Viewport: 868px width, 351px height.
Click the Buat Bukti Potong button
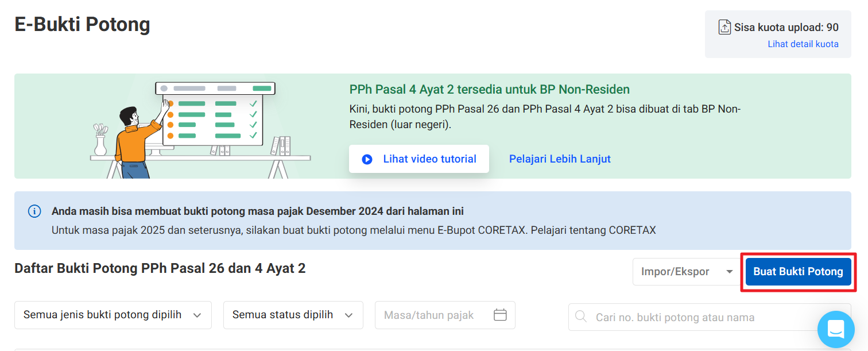coord(798,272)
